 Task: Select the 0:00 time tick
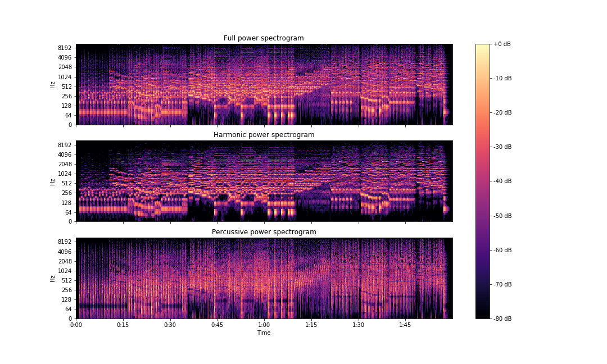(x=76, y=324)
